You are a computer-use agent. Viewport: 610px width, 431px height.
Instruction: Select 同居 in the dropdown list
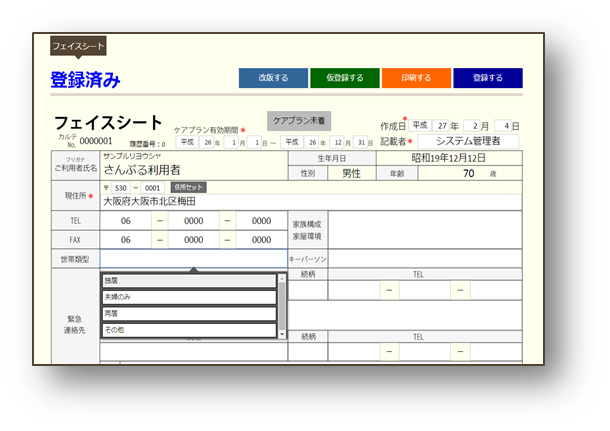189,314
